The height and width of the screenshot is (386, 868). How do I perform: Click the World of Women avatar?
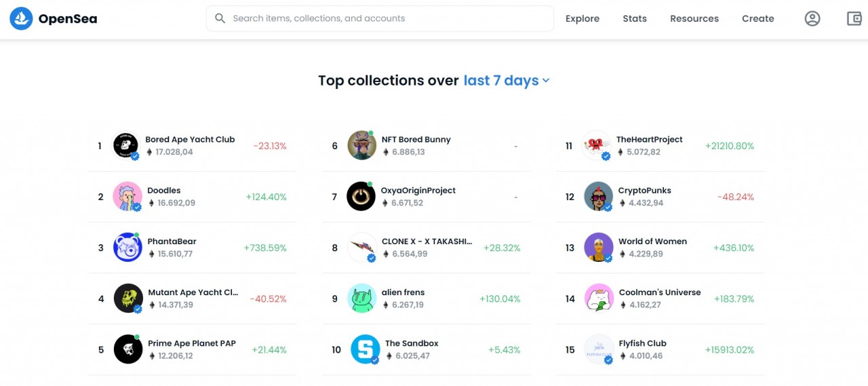coord(598,248)
